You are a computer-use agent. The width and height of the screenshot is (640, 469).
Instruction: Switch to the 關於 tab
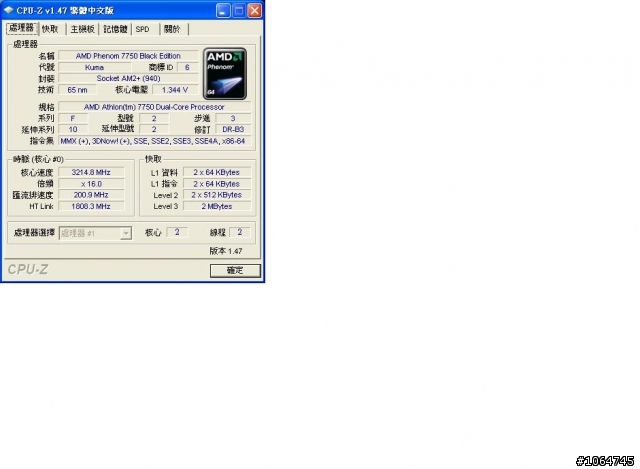point(172,29)
